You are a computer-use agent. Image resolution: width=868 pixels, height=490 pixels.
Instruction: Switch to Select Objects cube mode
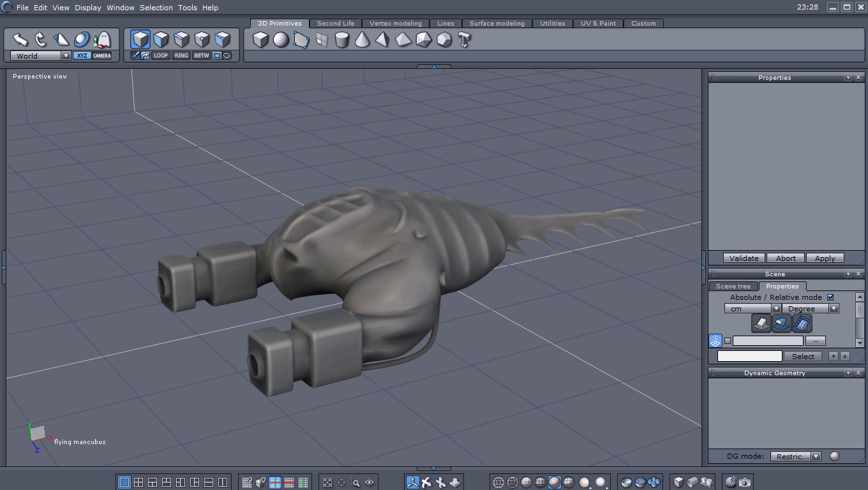click(140, 40)
